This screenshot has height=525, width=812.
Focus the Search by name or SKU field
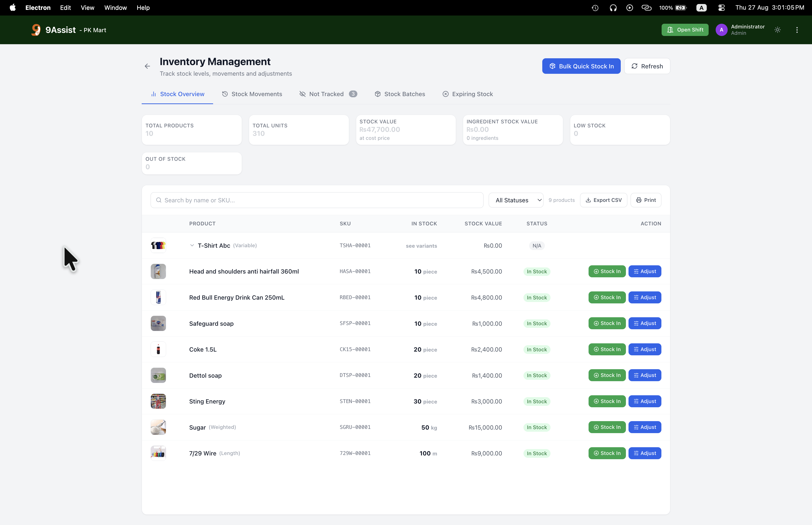[317, 200]
